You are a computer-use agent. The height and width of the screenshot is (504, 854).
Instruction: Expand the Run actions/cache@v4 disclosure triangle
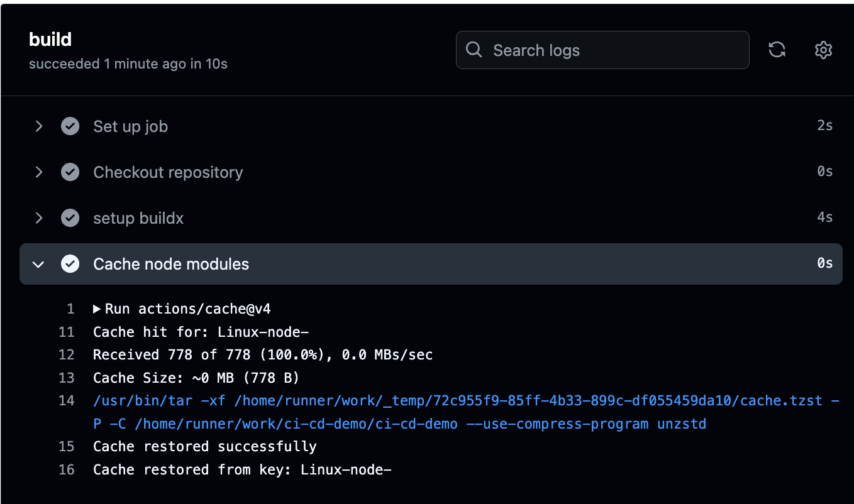coord(97,309)
